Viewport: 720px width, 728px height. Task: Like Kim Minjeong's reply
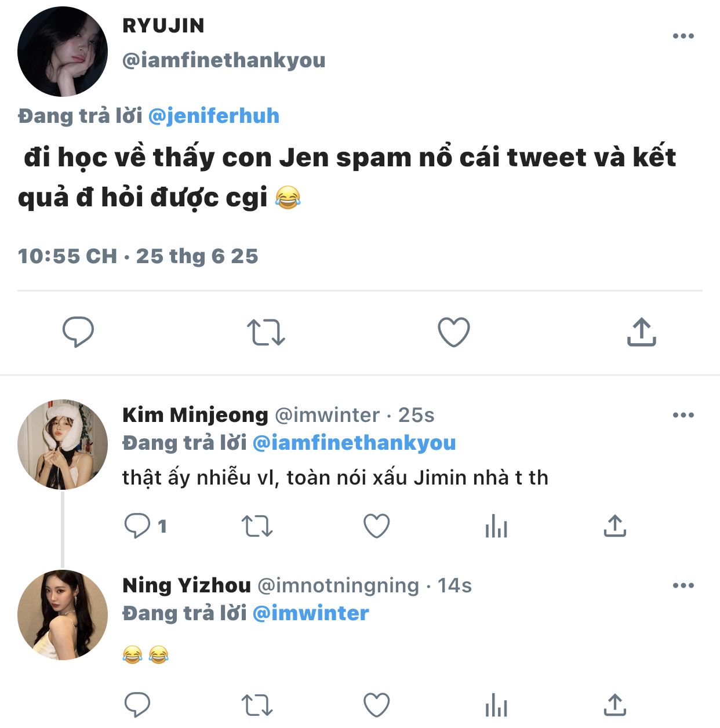click(376, 526)
